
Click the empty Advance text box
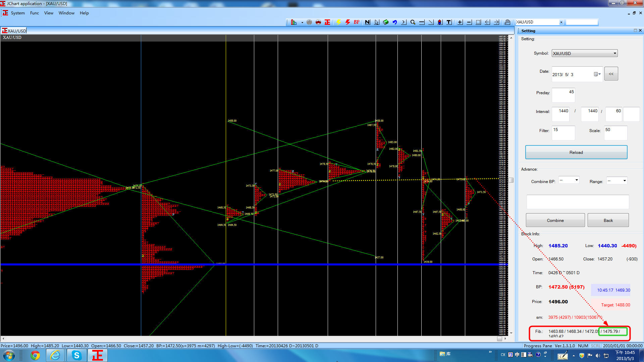(578, 202)
